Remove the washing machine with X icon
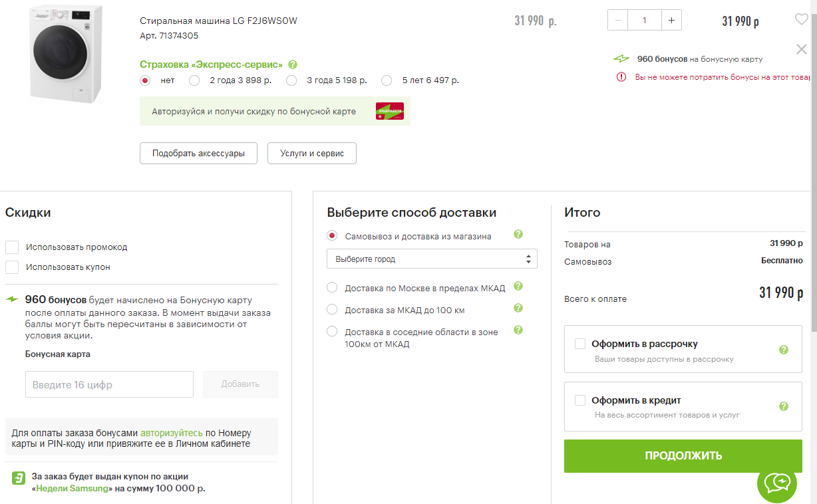The width and height of the screenshot is (817, 504). 801,49
